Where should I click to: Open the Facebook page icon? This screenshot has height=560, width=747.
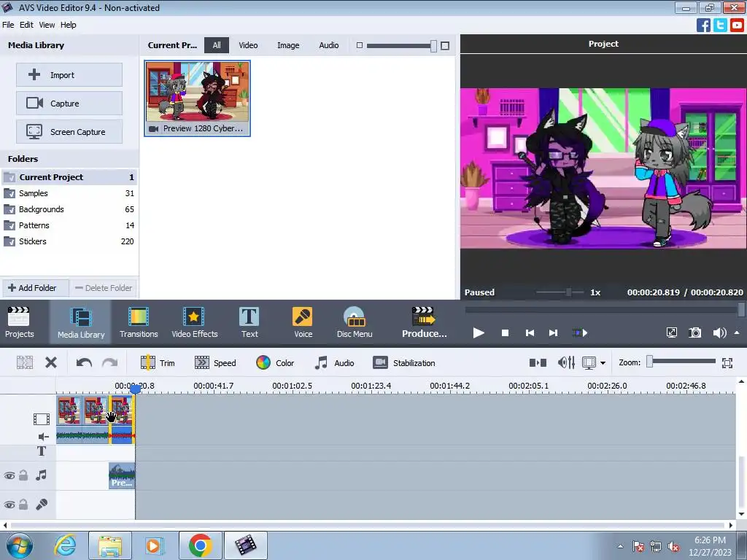[703, 25]
